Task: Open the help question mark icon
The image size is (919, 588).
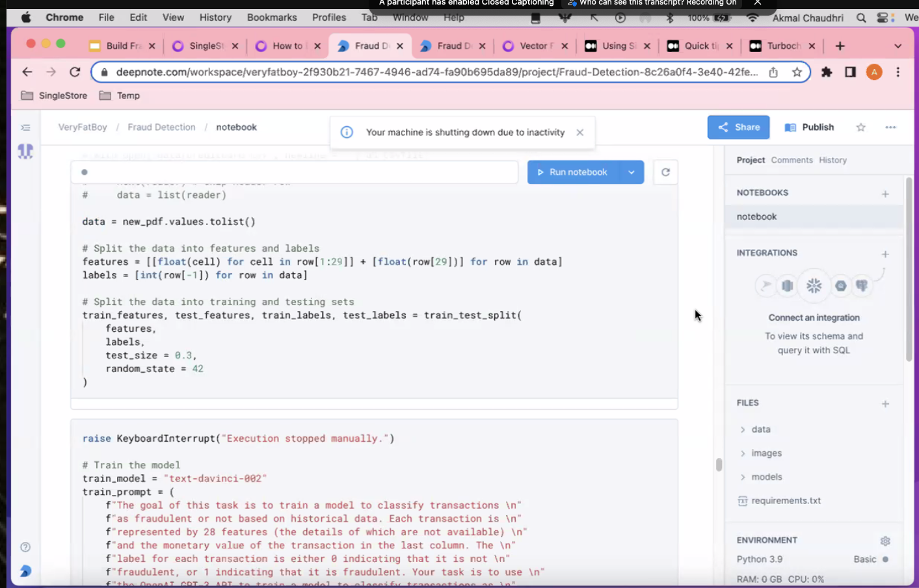Action: click(25, 547)
